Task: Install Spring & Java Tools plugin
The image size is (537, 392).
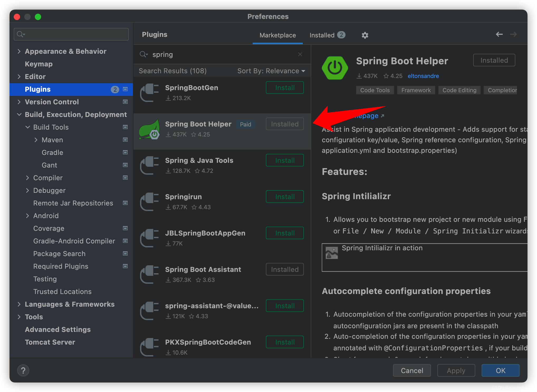Action: (285, 160)
